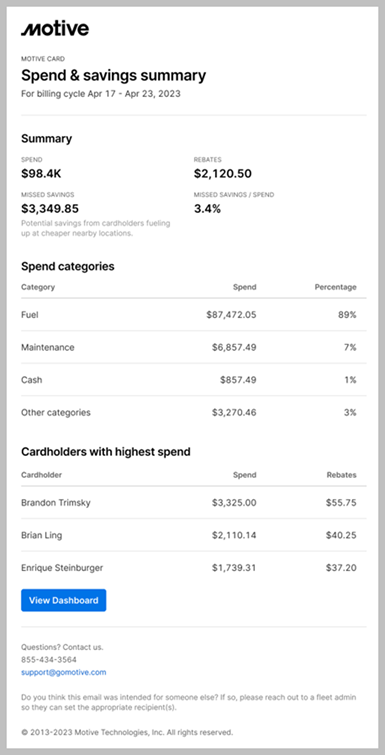Select cardholder Brandon Trimsky
The image size is (385, 755).
(56, 503)
